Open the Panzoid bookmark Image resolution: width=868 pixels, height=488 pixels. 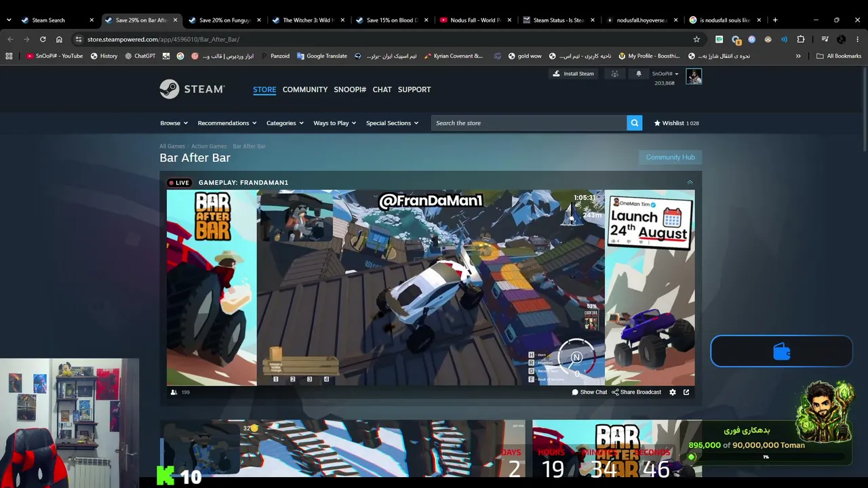click(275, 56)
